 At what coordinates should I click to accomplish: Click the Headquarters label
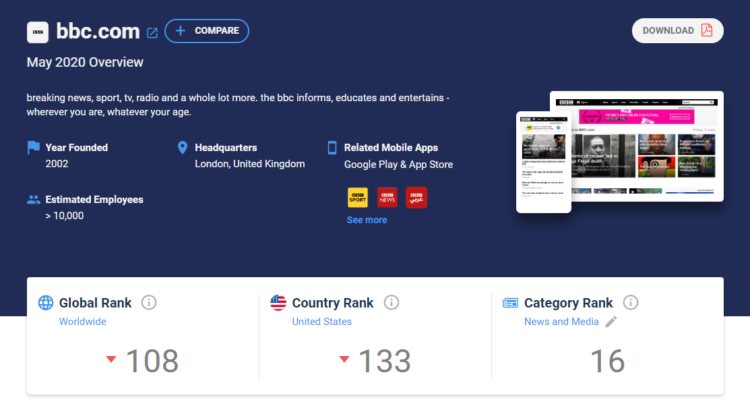point(226,148)
